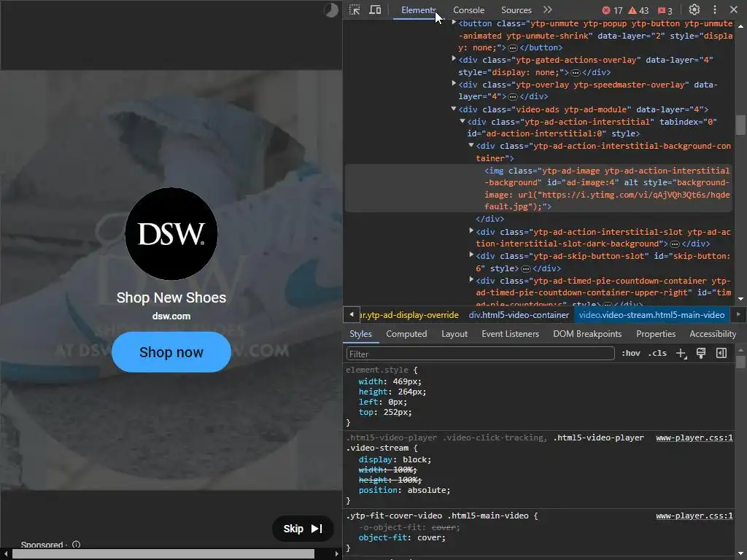Expand the ytp-ad-action-interstitial-slot div
This screenshot has width=747, height=560.
tap(471, 230)
